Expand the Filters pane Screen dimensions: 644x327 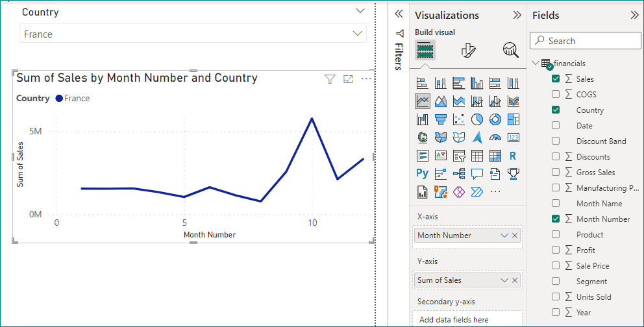pos(399,14)
